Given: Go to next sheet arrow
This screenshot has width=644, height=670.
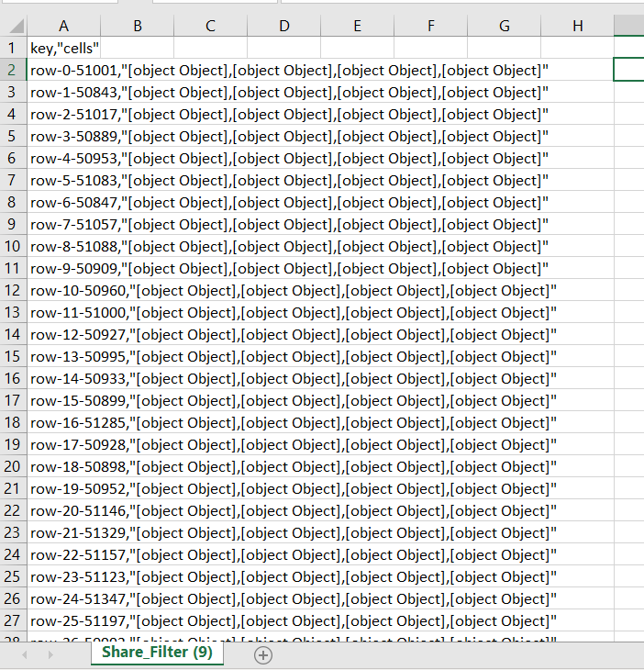Looking at the screenshot, I should pos(50,654).
